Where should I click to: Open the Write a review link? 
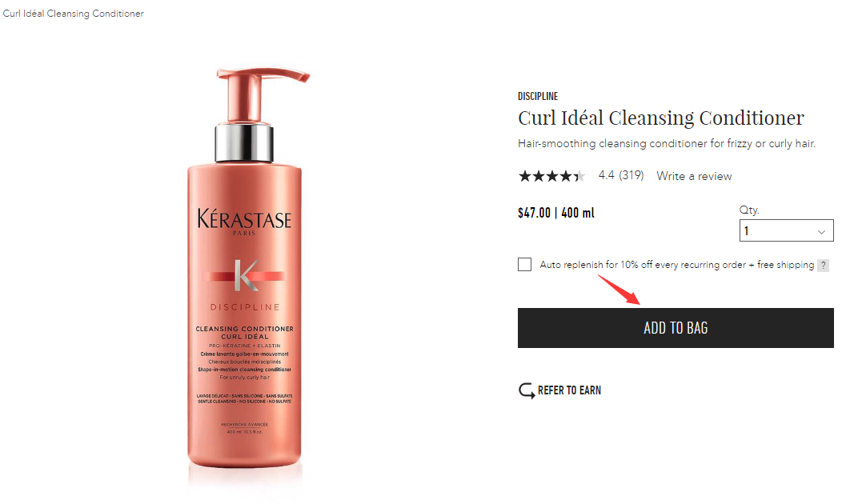coord(694,176)
